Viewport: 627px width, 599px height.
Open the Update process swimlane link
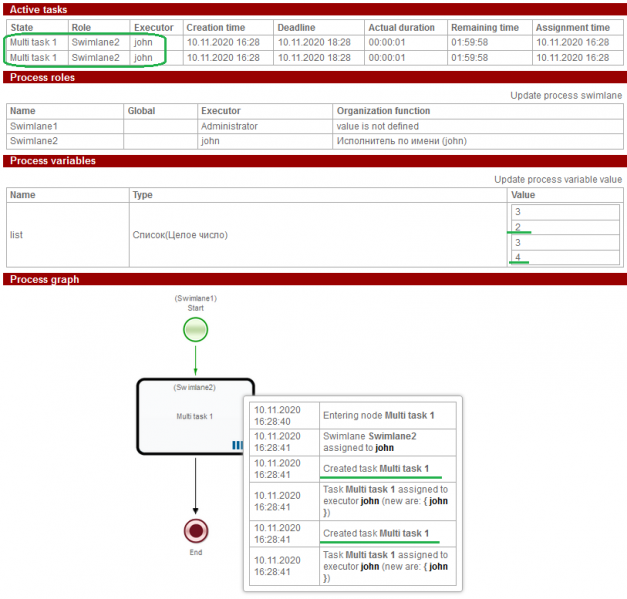(566, 95)
